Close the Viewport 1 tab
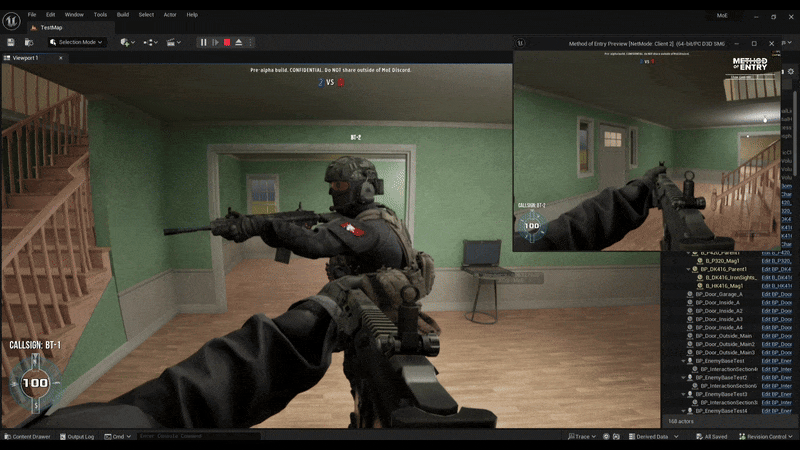The image size is (800, 450). click(x=61, y=58)
